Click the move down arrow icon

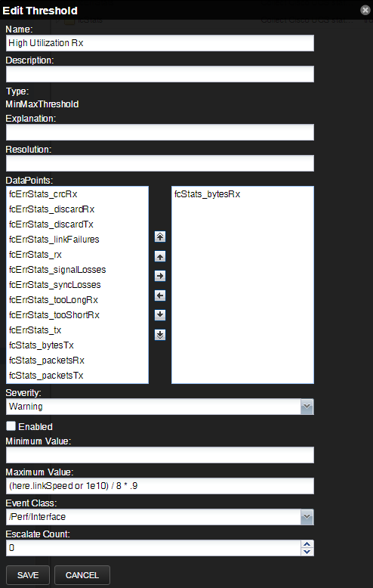(x=160, y=315)
